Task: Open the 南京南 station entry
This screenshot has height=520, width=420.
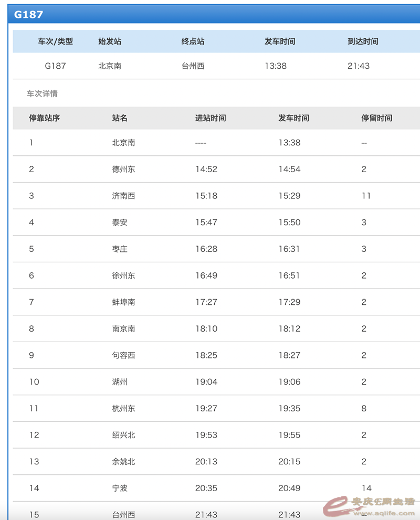Action: click(x=123, y=328)
